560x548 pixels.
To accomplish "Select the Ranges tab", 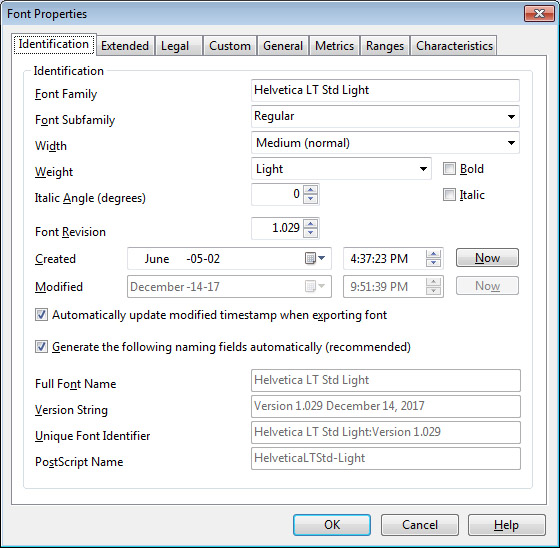I will (385, 46).
